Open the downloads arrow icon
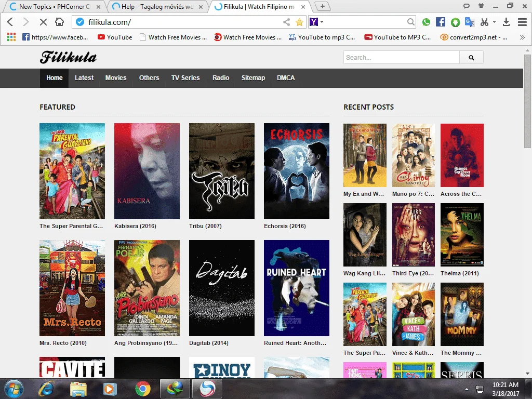This screenshot has width=532, height=399. point(506,22)
